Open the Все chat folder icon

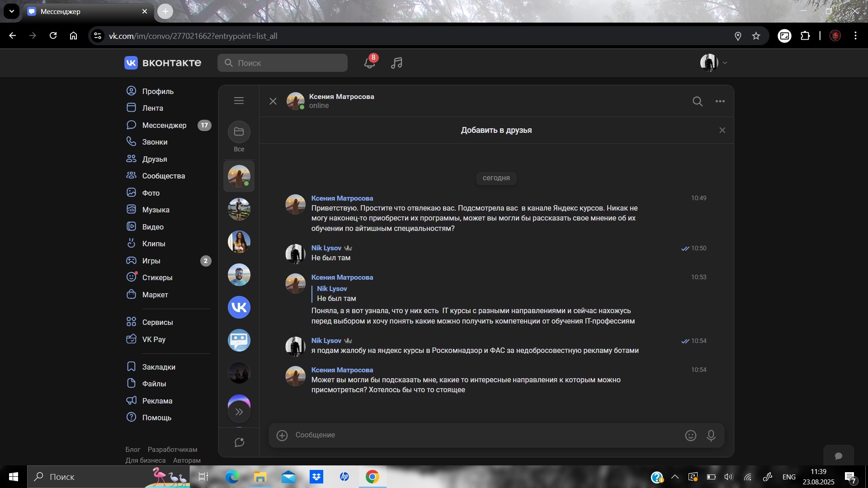(239, 132)
